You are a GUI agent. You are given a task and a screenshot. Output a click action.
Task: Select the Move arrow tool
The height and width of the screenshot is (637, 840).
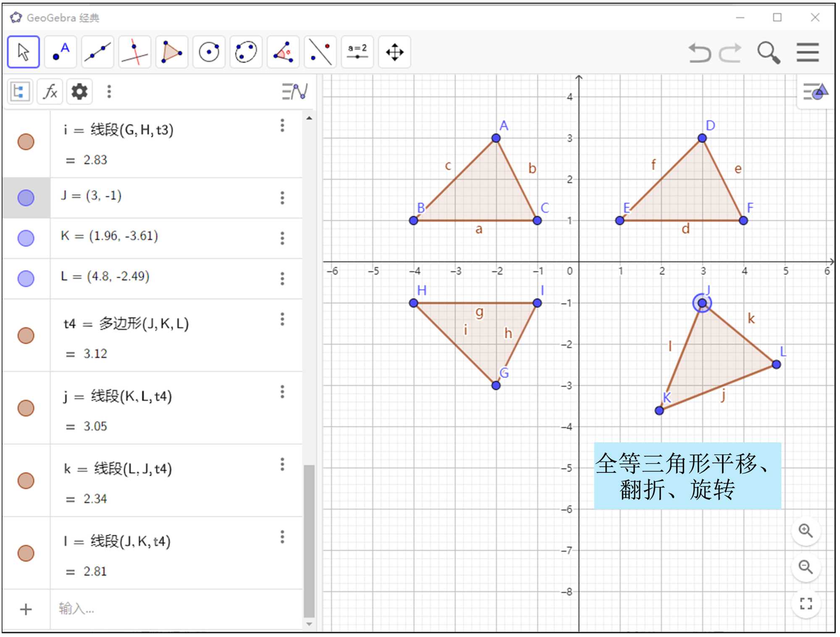coord(24,52)
